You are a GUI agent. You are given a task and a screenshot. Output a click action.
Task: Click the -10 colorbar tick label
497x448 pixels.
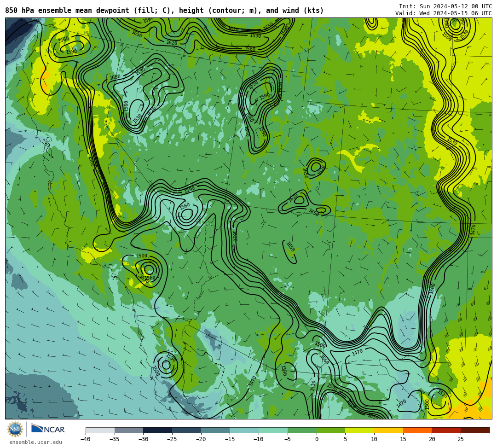259,439
